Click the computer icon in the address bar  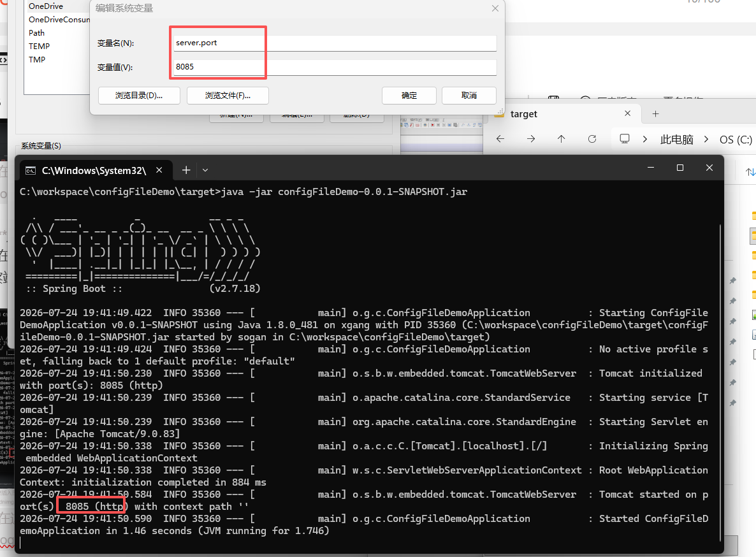(625, 139)
